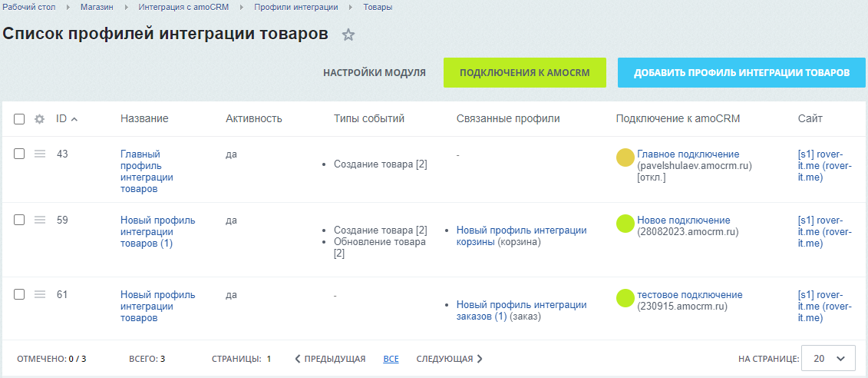Viewport: 868px width, 378px height.
Task: Go to Профили интеграции breadcrumb
Action: (x=295, y=7)
